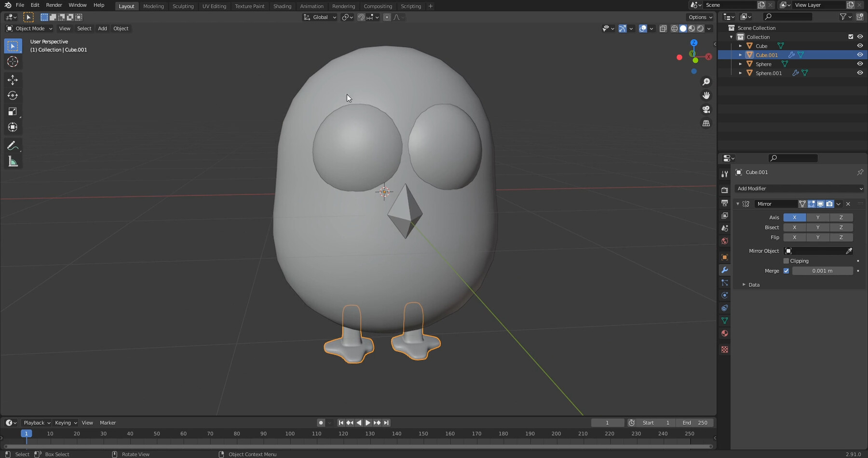Switch to the Shading workspace tab

(x=282, y=6)
